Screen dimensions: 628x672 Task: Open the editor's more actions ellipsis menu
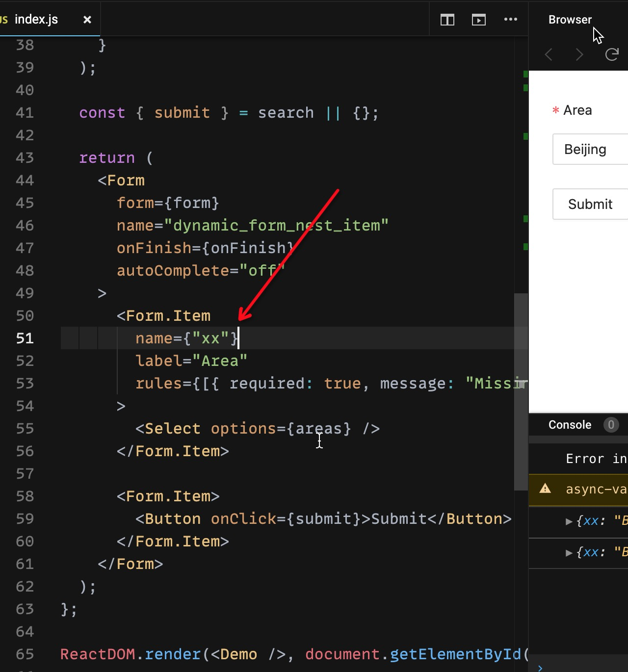(511, 20)
